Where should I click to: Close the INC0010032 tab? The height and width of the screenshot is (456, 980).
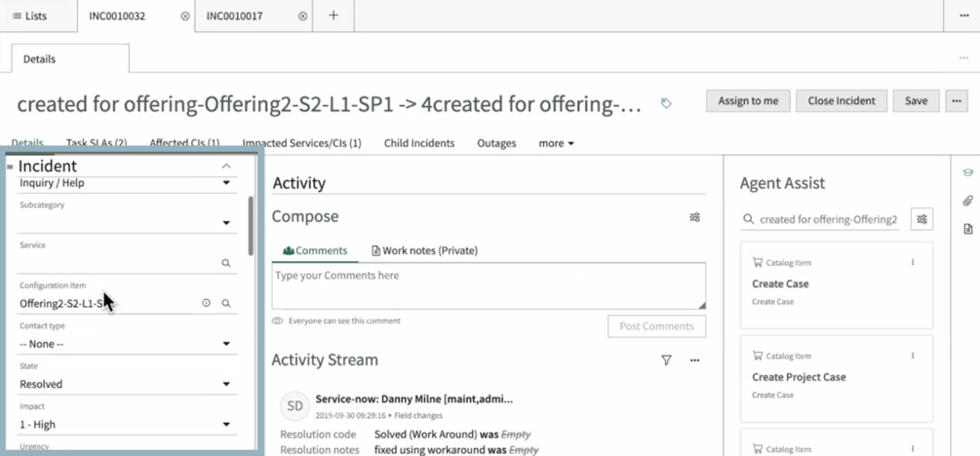coord(185,17)
